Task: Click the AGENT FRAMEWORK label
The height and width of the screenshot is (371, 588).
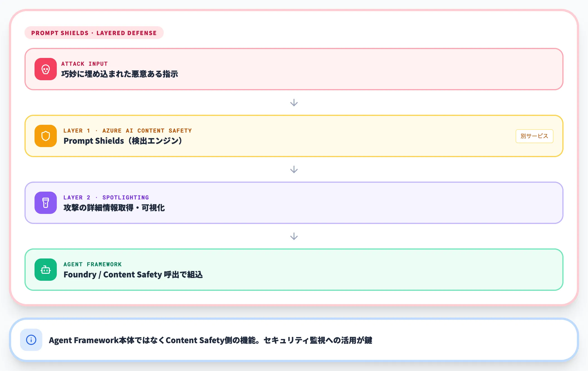Action: [x=92, y=264]
